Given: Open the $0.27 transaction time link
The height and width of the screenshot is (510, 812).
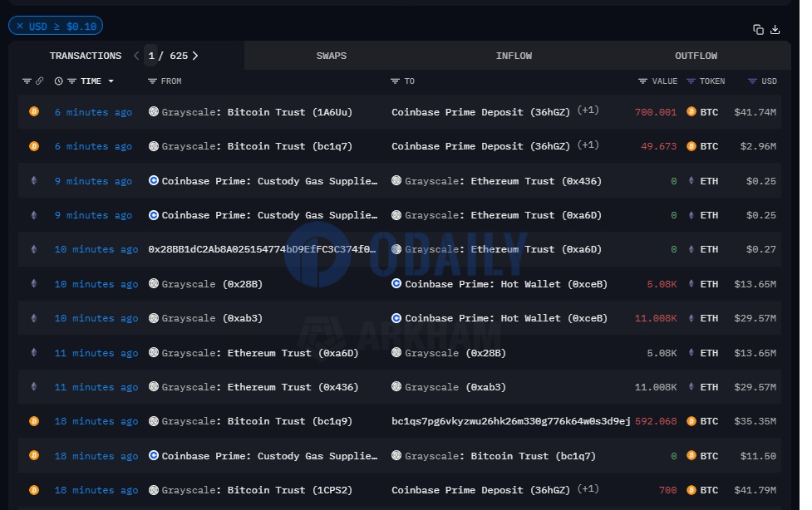Looking at the screenshot, I should [x=96, y=249].
